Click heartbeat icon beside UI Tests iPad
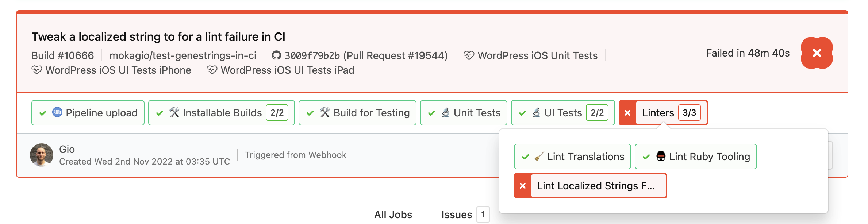Image resolution: width=868 pixels, height=224 pixels. click(x=212, y=70)
